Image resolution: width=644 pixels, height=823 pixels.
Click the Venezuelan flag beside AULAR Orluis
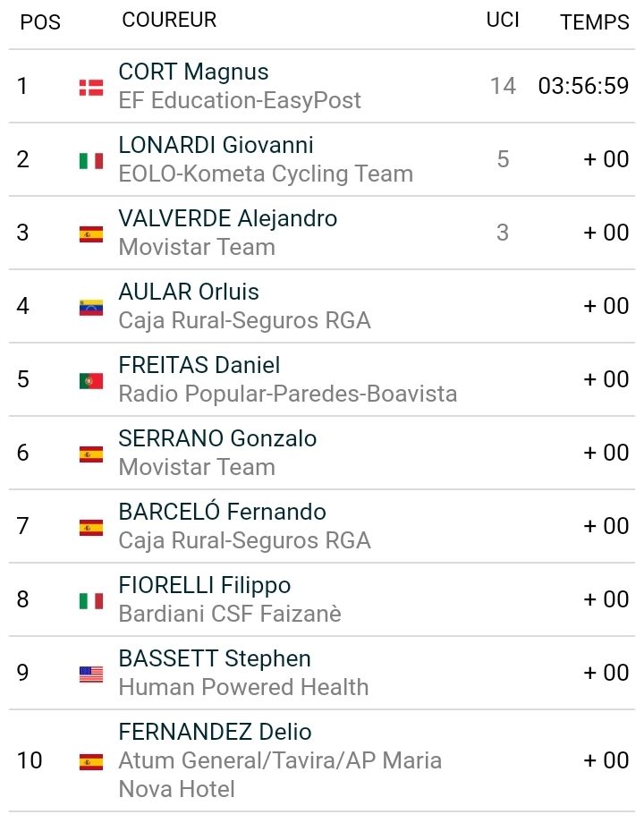point(91,307)
